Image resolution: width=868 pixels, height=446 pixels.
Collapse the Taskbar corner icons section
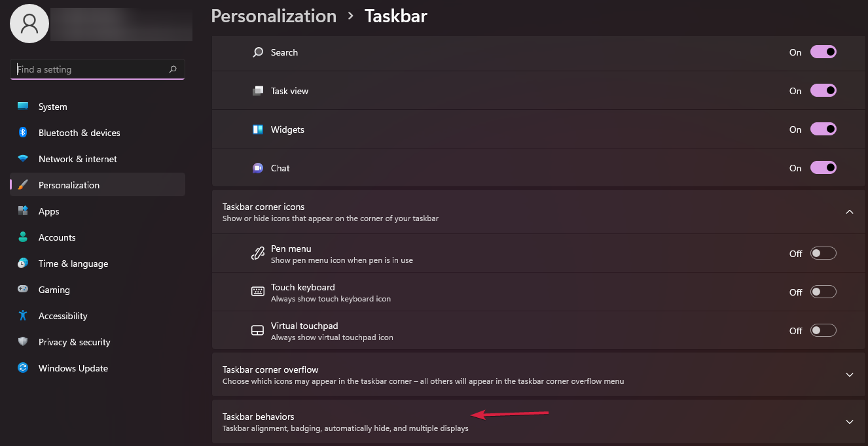[x=849, y=212]
